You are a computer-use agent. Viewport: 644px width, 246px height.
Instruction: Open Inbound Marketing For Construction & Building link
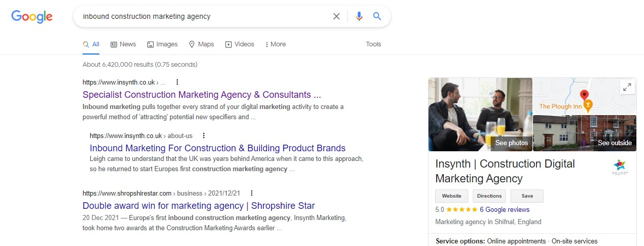point(218,148)
